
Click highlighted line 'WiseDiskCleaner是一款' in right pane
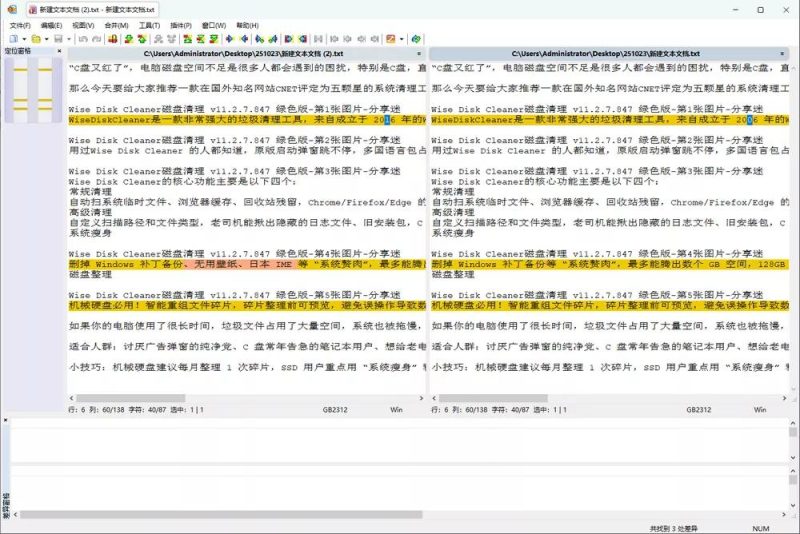610,120
